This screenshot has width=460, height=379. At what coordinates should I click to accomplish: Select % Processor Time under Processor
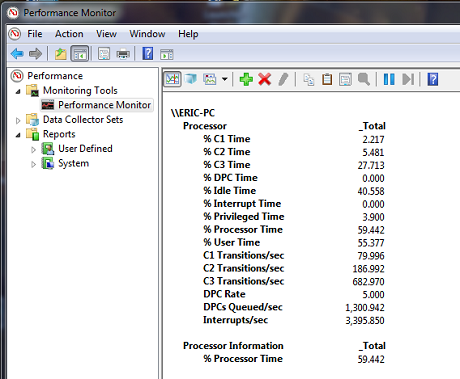(x=243, y=229)
